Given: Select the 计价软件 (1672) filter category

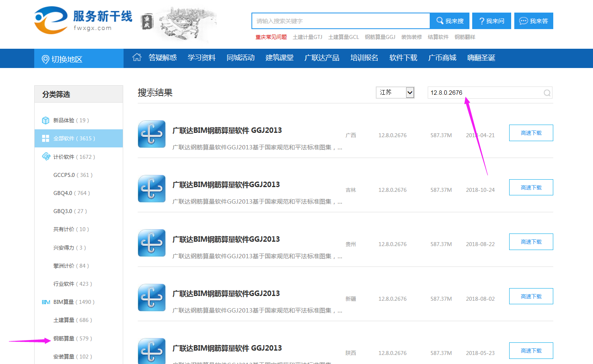Looking at the screenshot, I should pyautogui.click(x=74, y=157).
